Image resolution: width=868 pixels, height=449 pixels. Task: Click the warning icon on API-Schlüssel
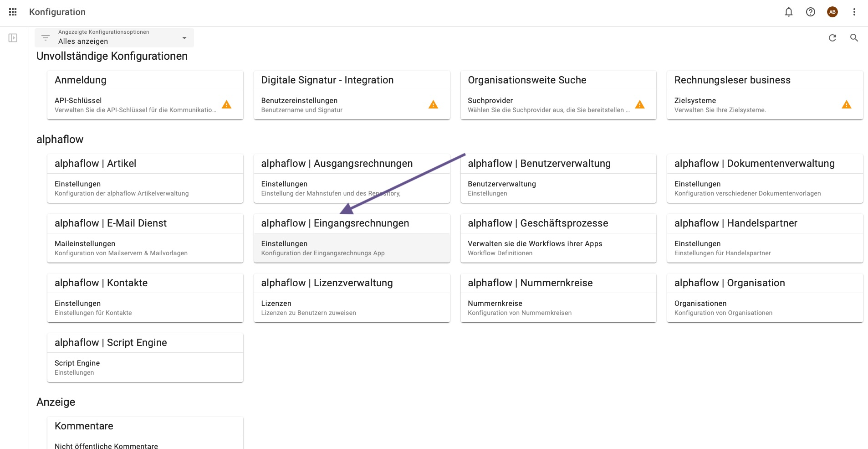tap(226, 105)
